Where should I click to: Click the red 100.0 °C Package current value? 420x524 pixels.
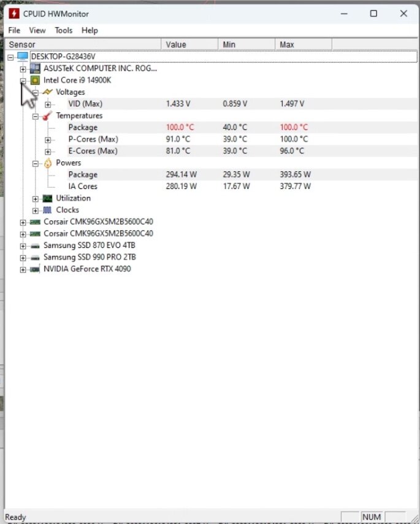[180, 128]
